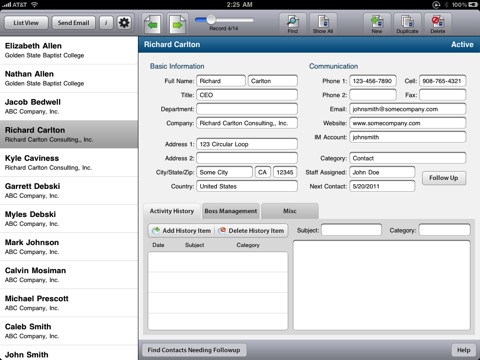The height and width of the screenshot is (360, 480).
Task: Edit the Email address field
Action: point(408,109)
